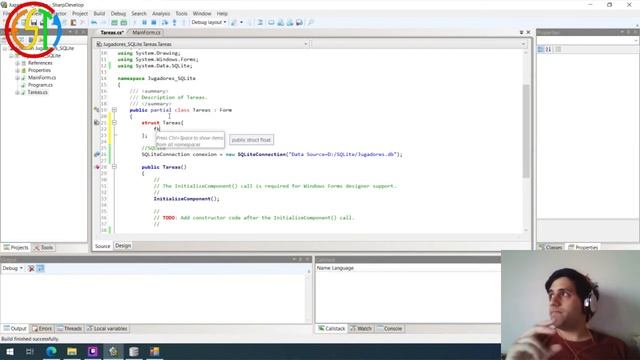The height and width of the screenshot is (360, 640).
Task: Click the Build solution toolbar icon
Action: pos(114,22)
